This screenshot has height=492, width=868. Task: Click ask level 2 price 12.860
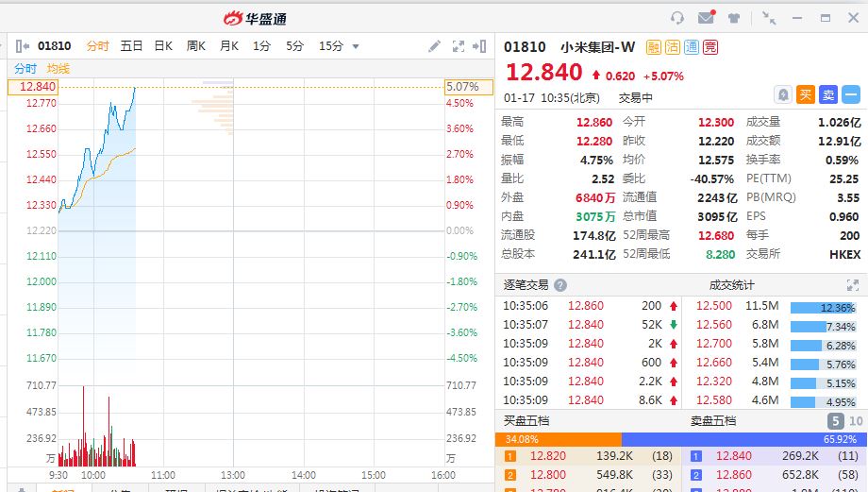coord(734,475)
